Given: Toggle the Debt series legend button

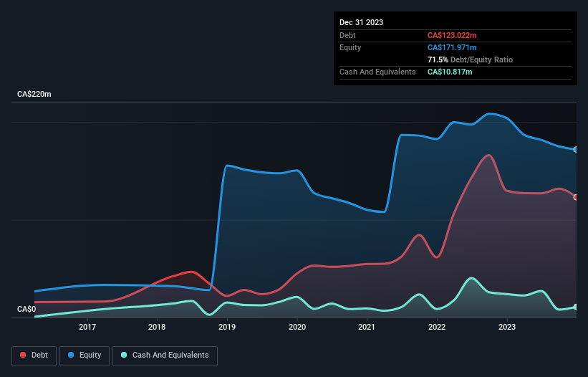Looking at the screenshot, I should [x=34, y=355].
